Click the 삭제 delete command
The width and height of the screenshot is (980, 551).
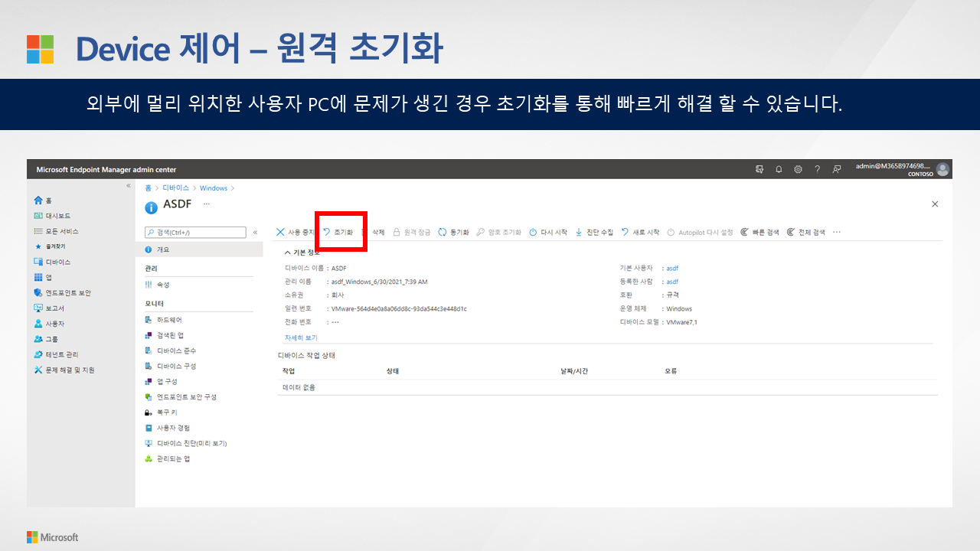pos(372,232)
